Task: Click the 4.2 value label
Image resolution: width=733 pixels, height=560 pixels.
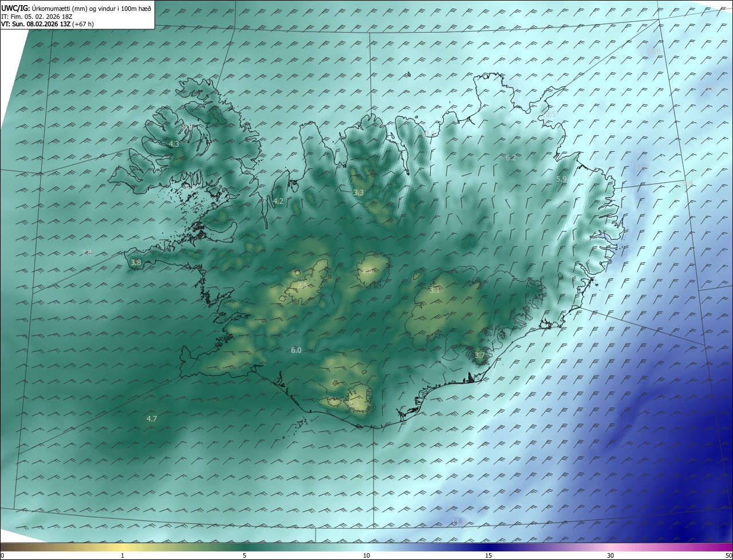Action: point(278,201)
